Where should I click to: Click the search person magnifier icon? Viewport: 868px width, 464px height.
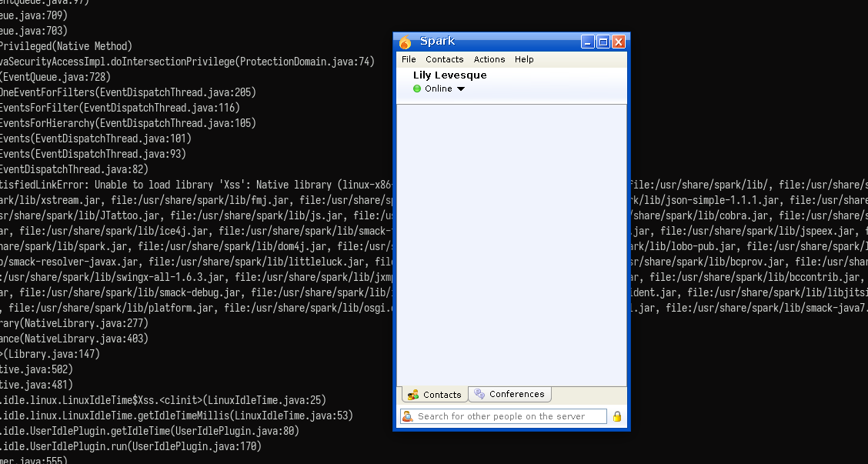[x=407, y=416]
